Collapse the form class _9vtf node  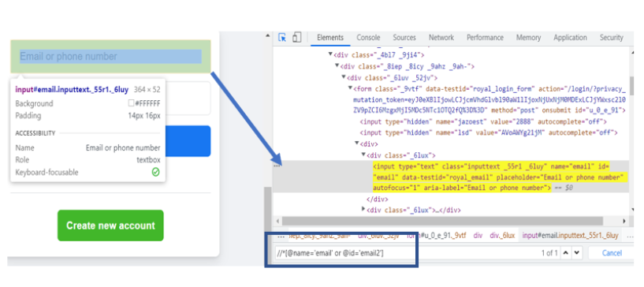coord(350,88)
